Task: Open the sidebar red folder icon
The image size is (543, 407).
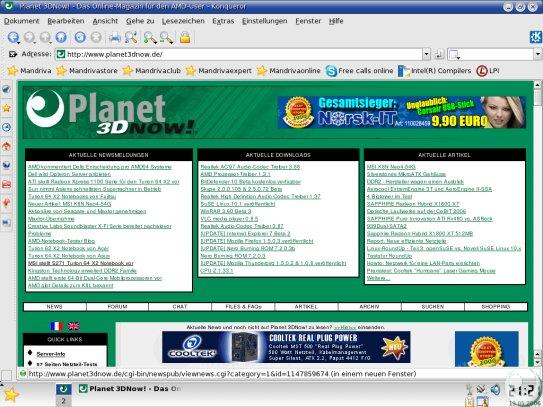Action: [6, 184]
